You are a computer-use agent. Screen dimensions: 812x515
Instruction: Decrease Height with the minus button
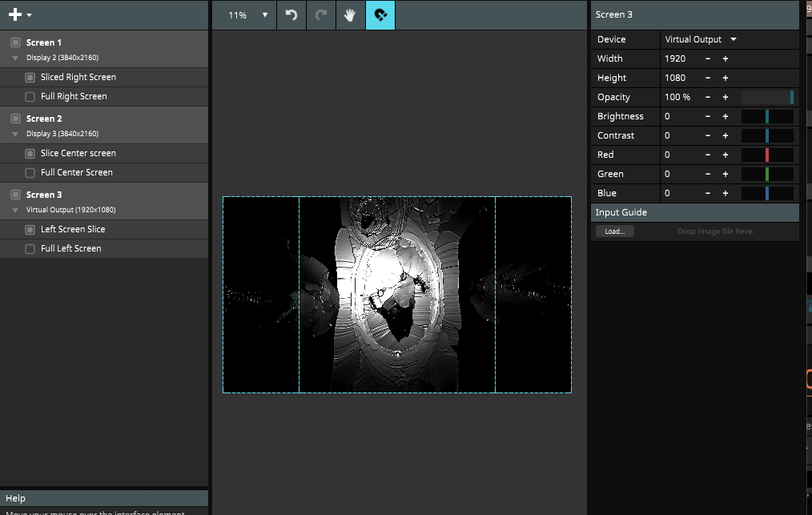[x=708, y=78]
